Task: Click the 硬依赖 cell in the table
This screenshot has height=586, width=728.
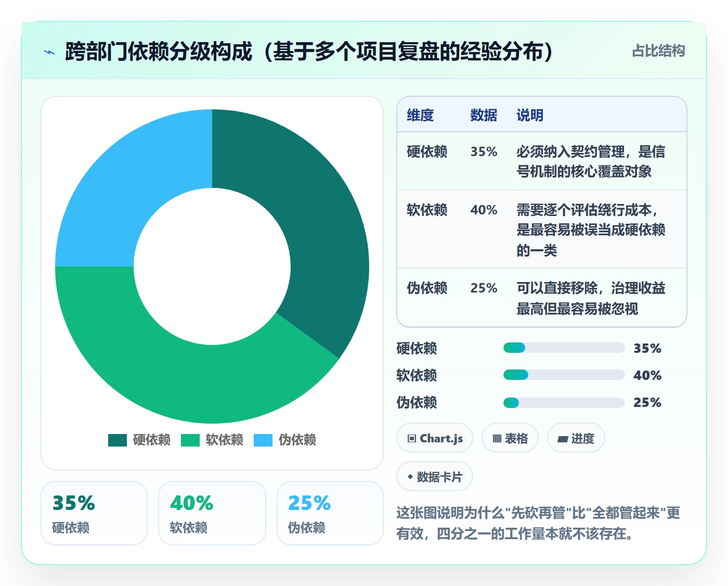Action: click(x=427, y=151)
